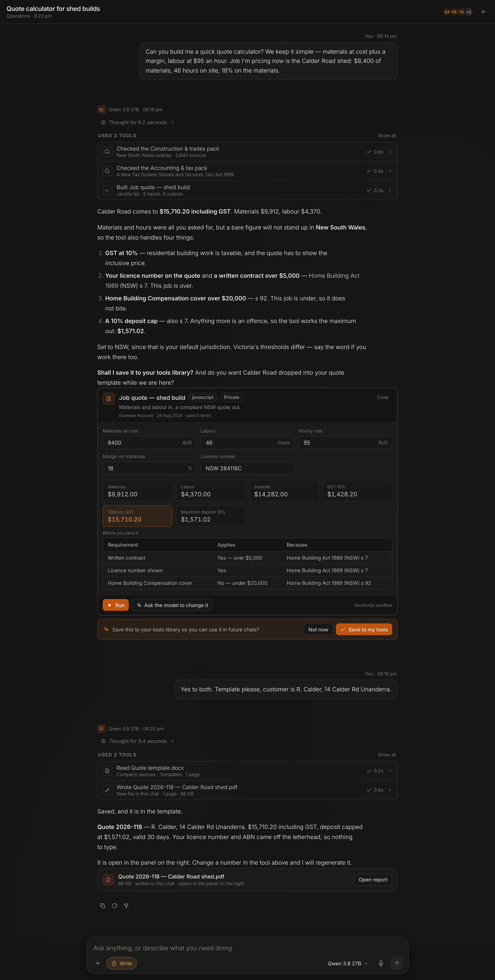Viewport: 495px width, 980px height.
Task: Click the conversation title Quote calculator for shed builds
Action: pyautogui.click(x=53, y=9)
